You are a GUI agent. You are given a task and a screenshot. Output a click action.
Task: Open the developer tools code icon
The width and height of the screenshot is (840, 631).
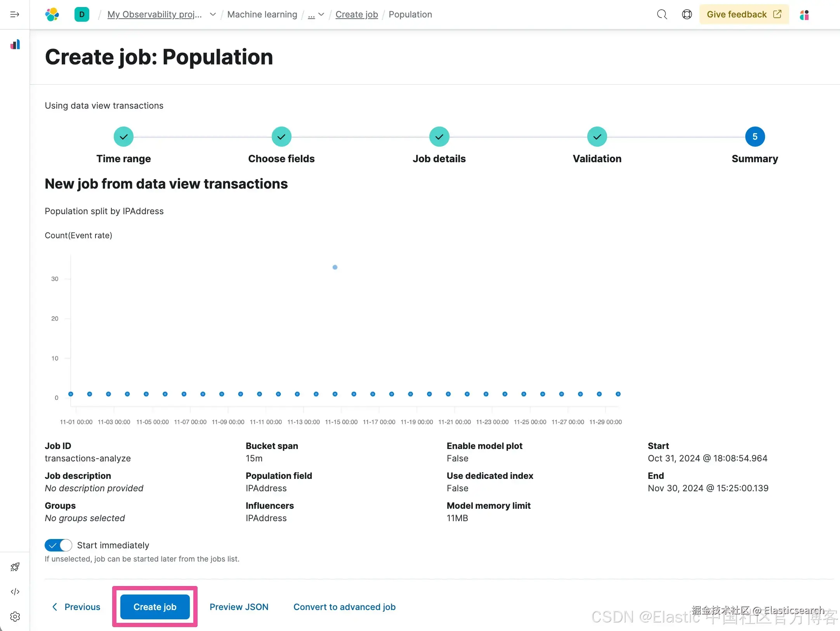15,591
